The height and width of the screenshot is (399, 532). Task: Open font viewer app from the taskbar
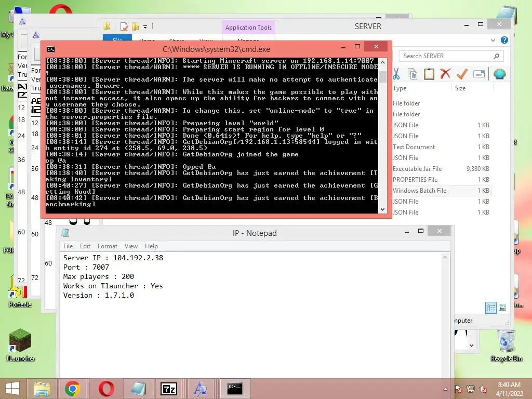click(x=200, y=389)
